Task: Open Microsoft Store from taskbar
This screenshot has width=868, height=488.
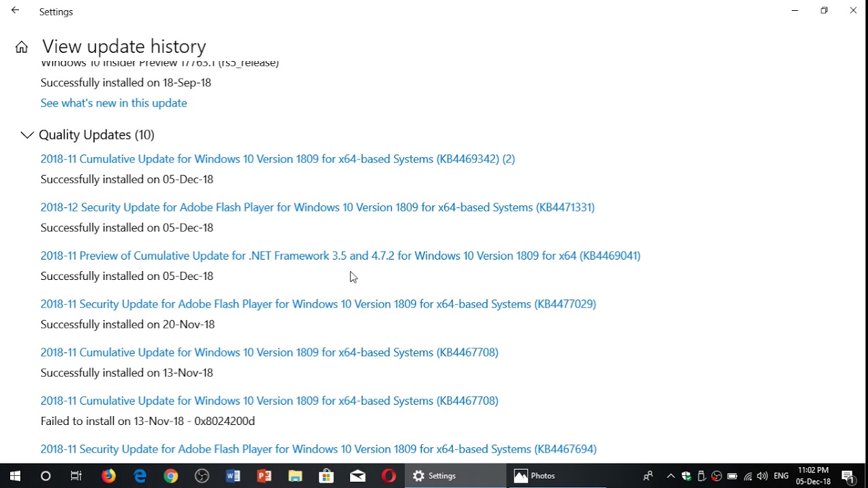Action: [x=326, y=476]
